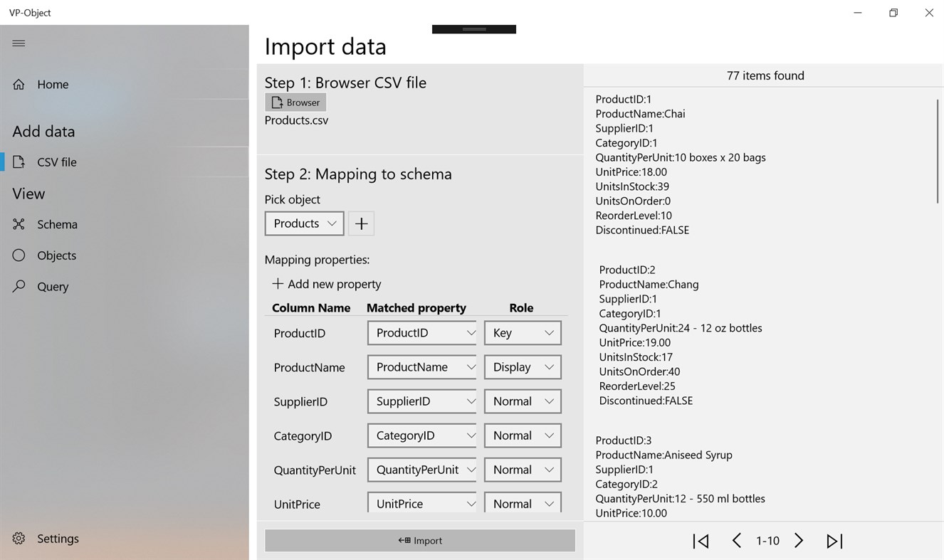Click the vertical scrollbar in the items list
The width and height of the screenshot is (944, 560).
[938, 152]
